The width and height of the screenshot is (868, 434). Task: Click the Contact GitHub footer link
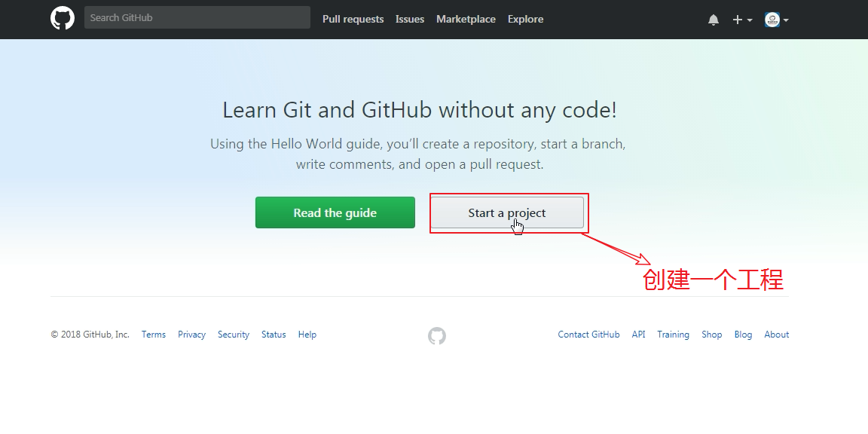pos(588,335)
